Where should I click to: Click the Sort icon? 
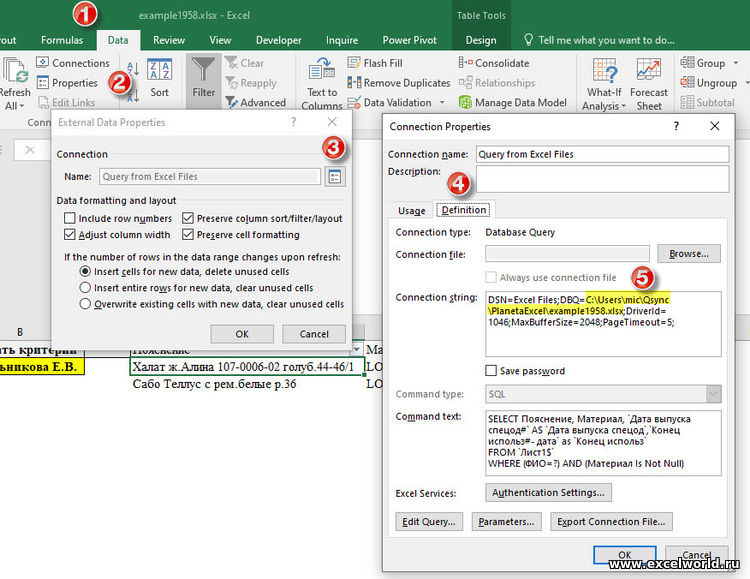pos(159,69)
